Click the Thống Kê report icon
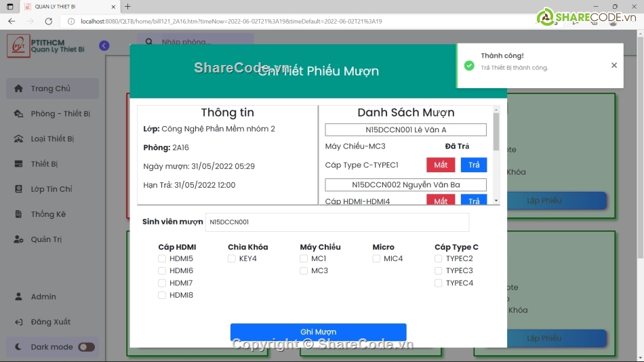The width and height of the screenshot is (644, 362). click(18, 214)
